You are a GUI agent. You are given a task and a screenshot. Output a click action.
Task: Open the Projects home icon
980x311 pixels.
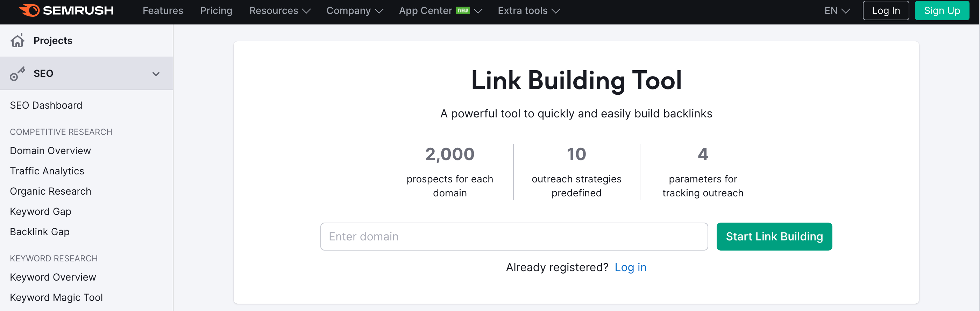[17, 40]
